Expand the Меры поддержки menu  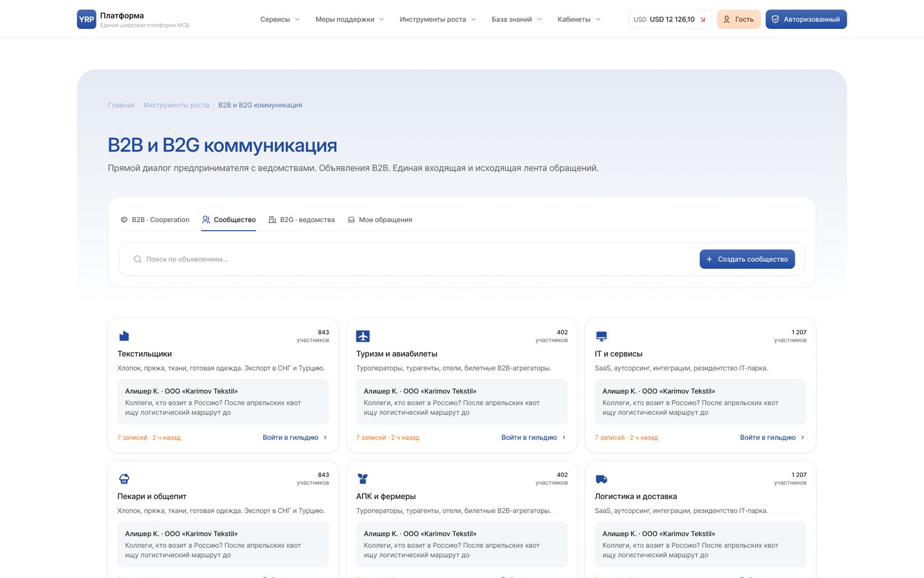(x=349, y=19)
